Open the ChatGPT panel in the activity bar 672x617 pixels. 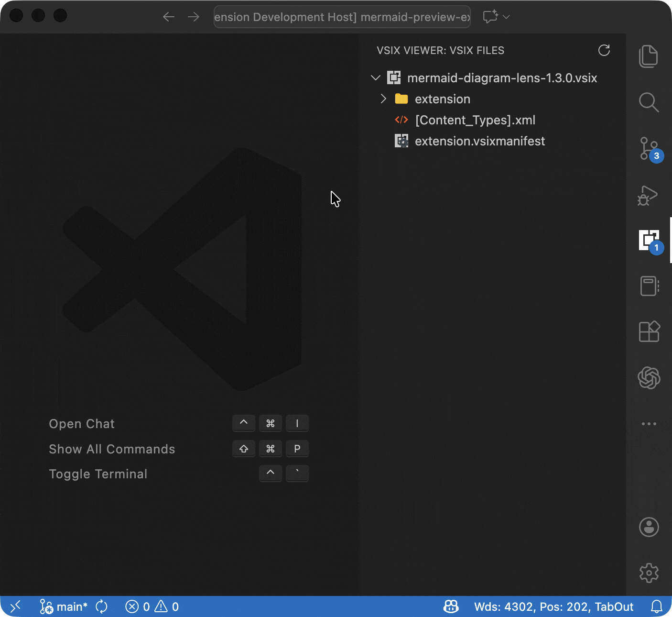tap(649, 377)
